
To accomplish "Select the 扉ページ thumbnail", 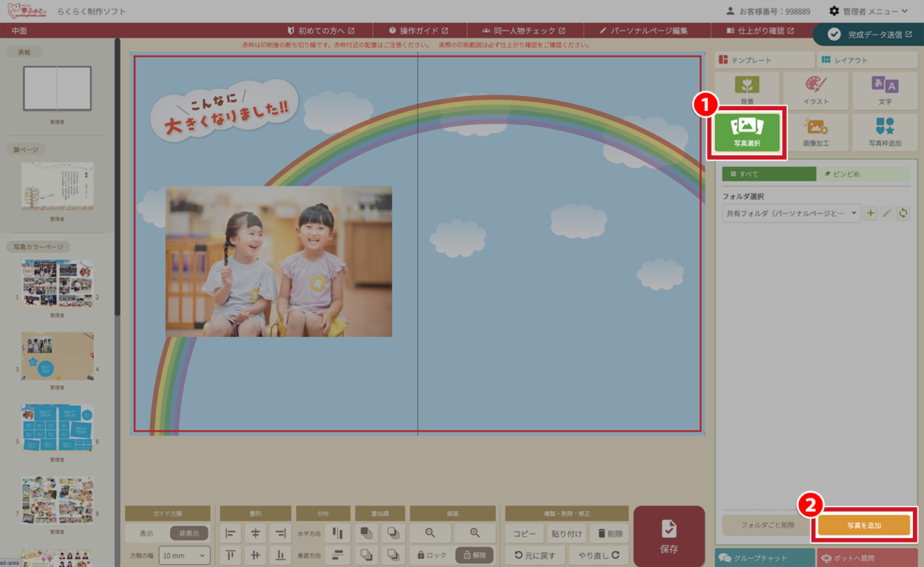I will [x=57, y=187].
